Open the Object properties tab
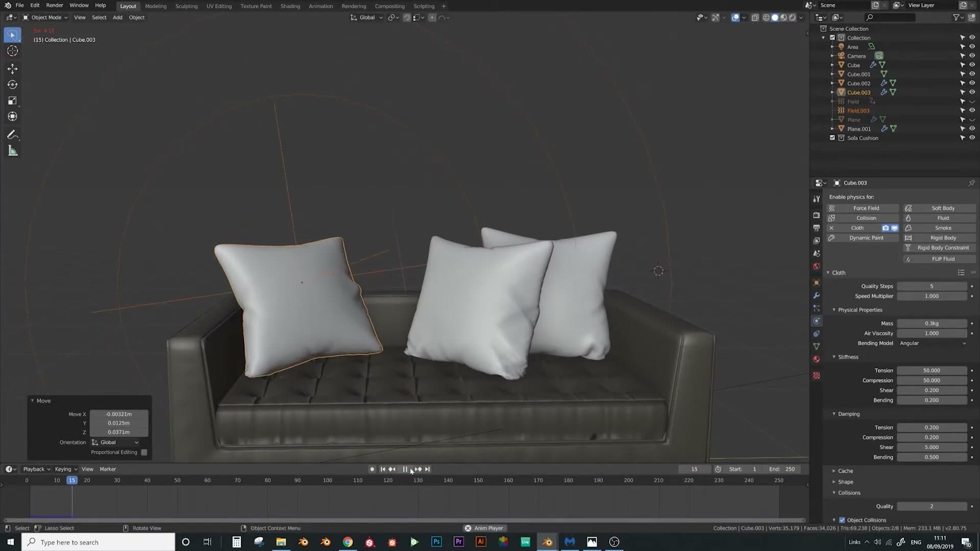The image size is (980, 551). (x=817, y=283)
